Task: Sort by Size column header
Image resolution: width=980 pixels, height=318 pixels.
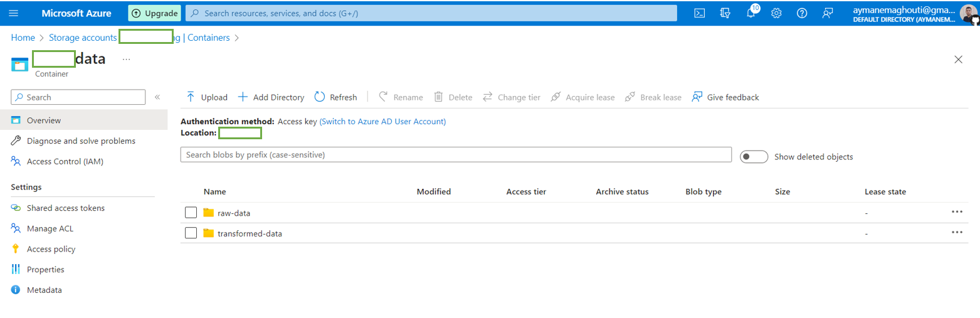Action: point(782,192)
